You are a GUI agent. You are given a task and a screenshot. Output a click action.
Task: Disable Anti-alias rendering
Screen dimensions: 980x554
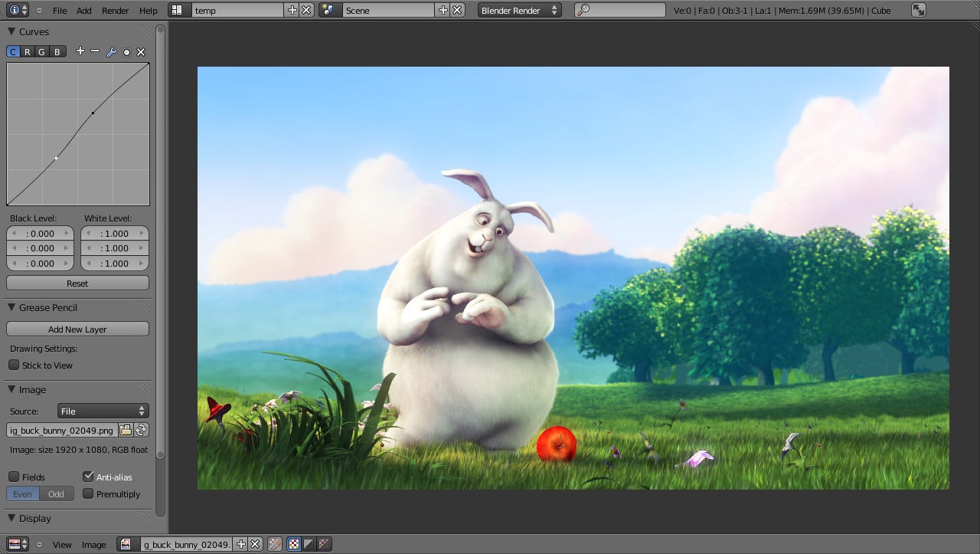(x=88, y=476)
